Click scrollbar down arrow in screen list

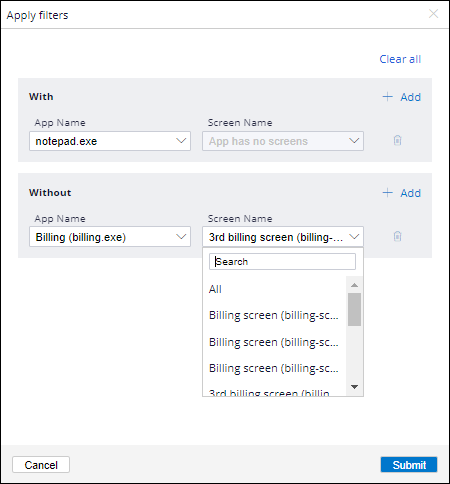pyautogui.click(x=354, y=387)
